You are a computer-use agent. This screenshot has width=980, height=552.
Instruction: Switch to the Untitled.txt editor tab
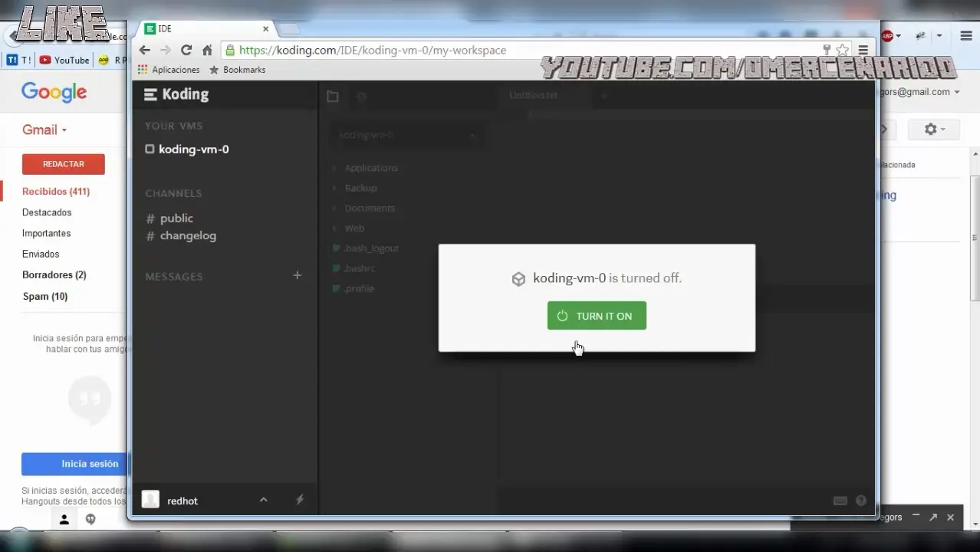(534, 95)
